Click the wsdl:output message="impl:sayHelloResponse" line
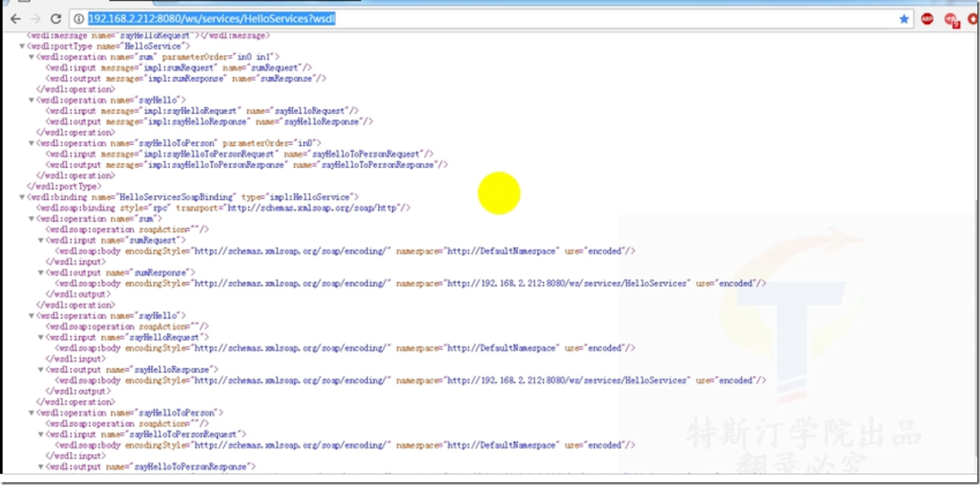980x485 pixels. (x=209, y=122)
